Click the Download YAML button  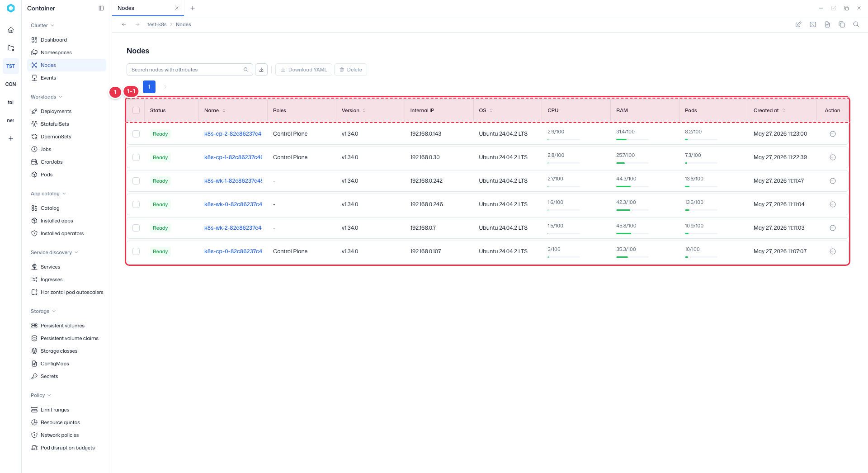point(304,70)
